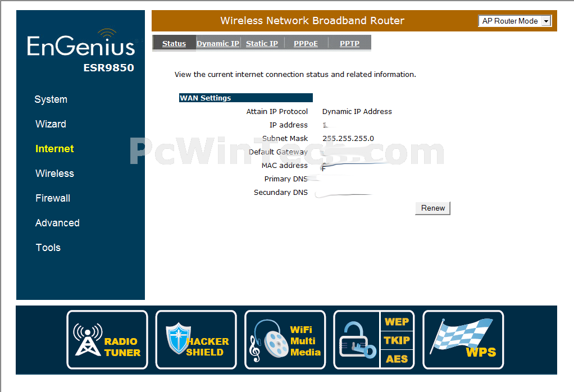
Task: Select the WiFi Multi Media icon
Action: (x=285, y=340)
